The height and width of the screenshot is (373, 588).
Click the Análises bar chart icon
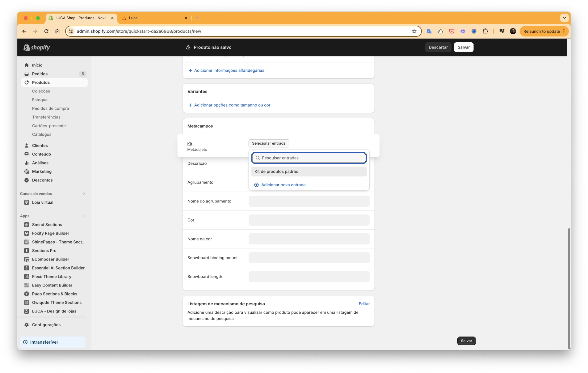pyautogui.click(x=27, y=163)
